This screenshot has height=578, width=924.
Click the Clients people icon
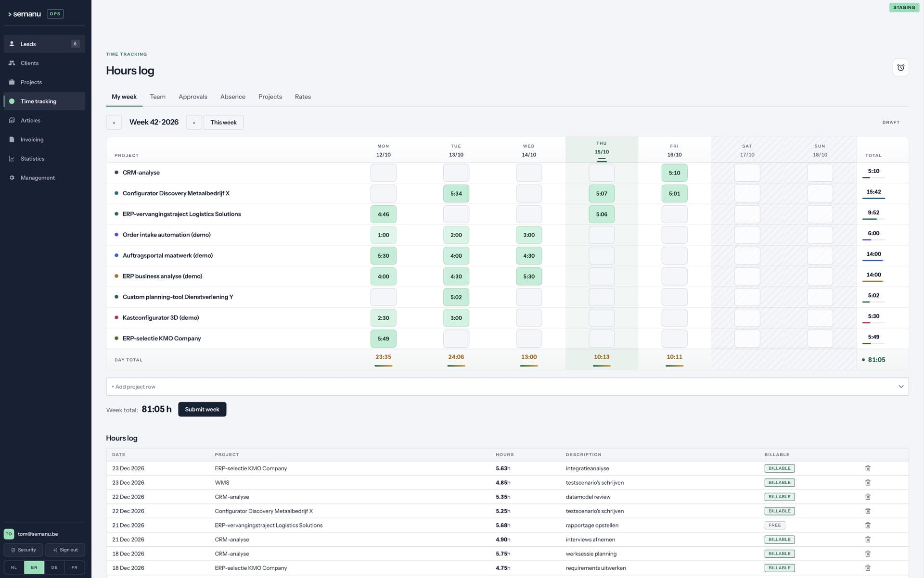[x=12, y=63]
